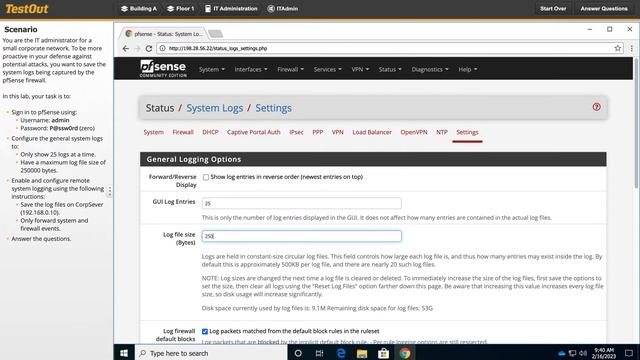This screenshot has height=360, width=640.
Task: Launch Microsoft Edge from the taskbar
Action: pyautogui.click(x=341, y=353)
